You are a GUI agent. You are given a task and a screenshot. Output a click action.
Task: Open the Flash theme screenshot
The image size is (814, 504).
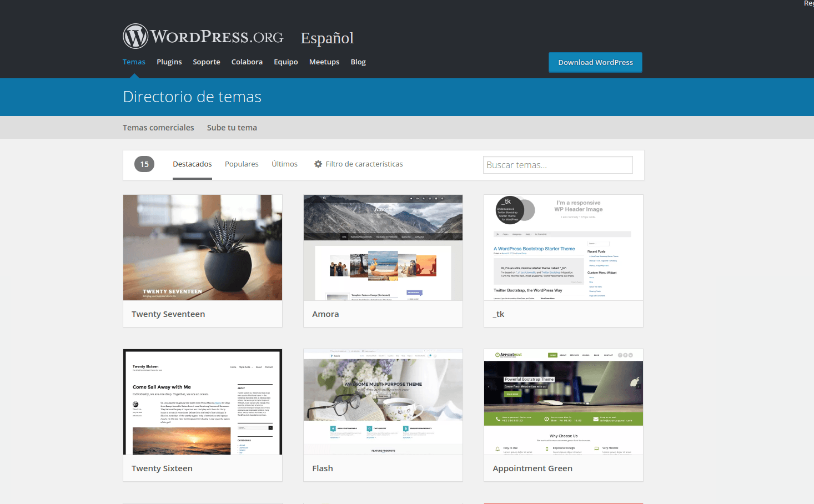383,402
